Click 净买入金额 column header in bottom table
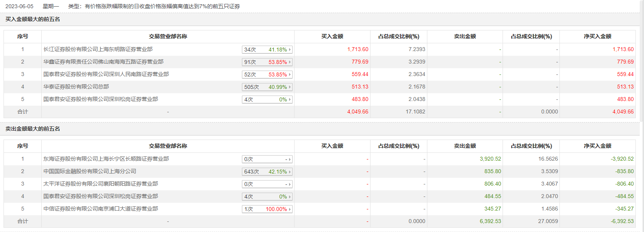The width and height of the screenshot is (644, 232). tap(597, 146)
